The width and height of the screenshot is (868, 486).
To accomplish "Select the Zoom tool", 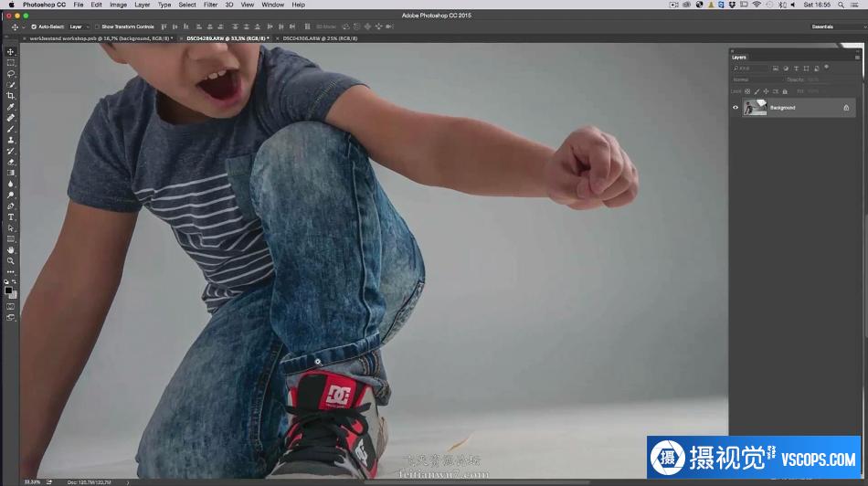I will pyautogui.click(x=11, y=261).
